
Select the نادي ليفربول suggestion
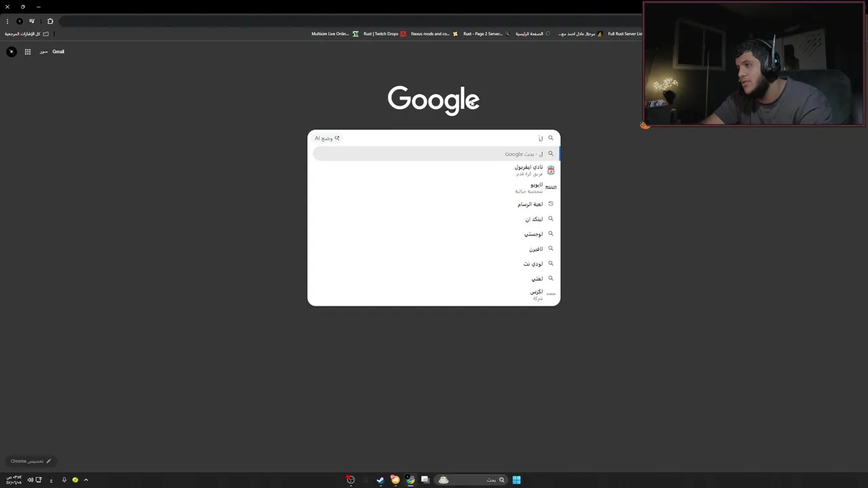tap(434, 170)
